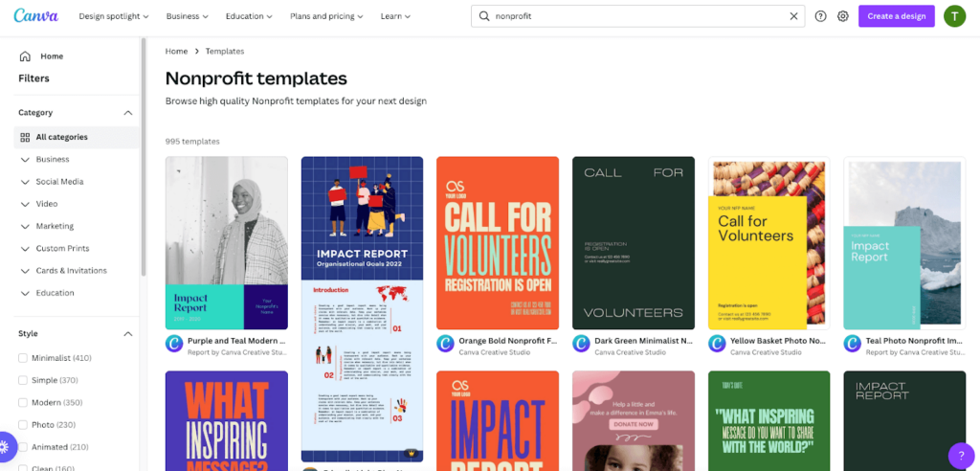The image size is (980, 471).
Task: Select All categories filter
Action: pyautogui.click(x=77, y=137)
